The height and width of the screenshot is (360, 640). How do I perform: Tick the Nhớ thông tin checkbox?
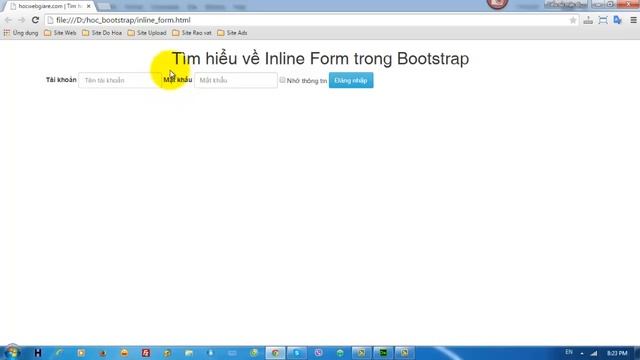[282, 80]
